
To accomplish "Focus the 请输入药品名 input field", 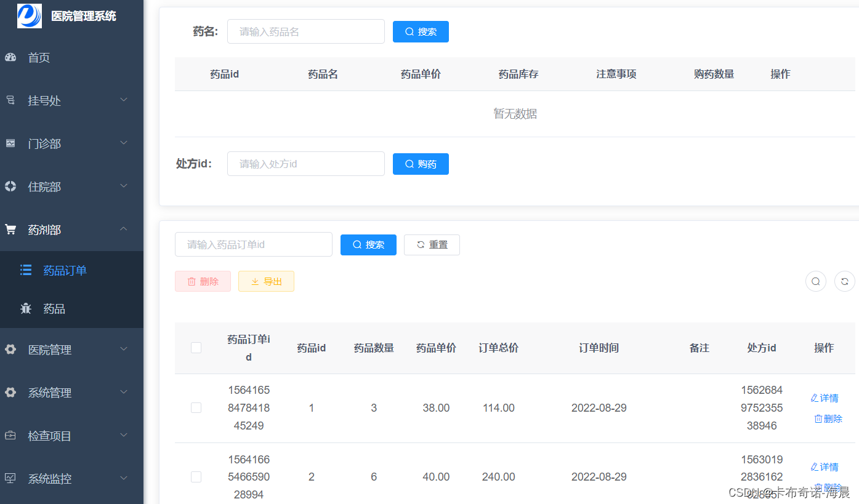I will (306, 31).
